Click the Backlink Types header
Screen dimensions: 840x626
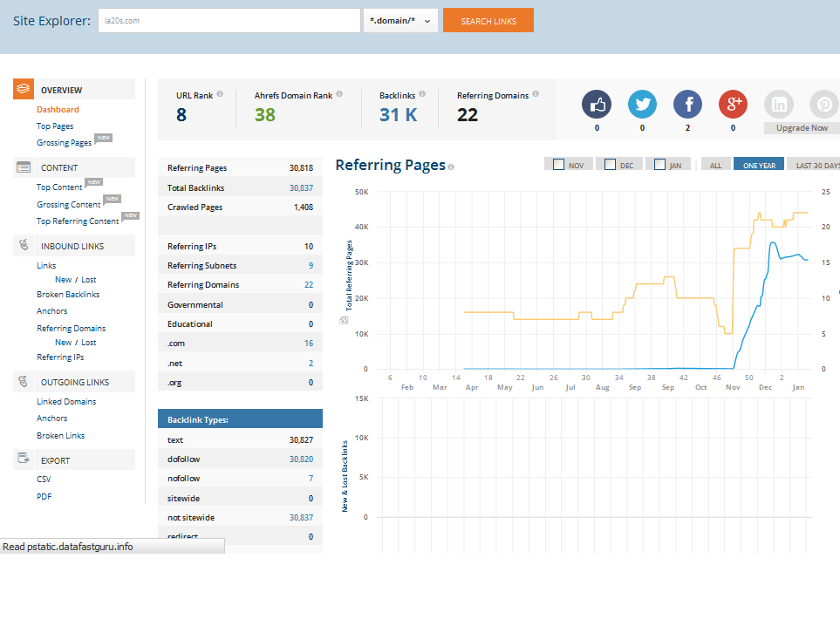(x=240, y=418)
